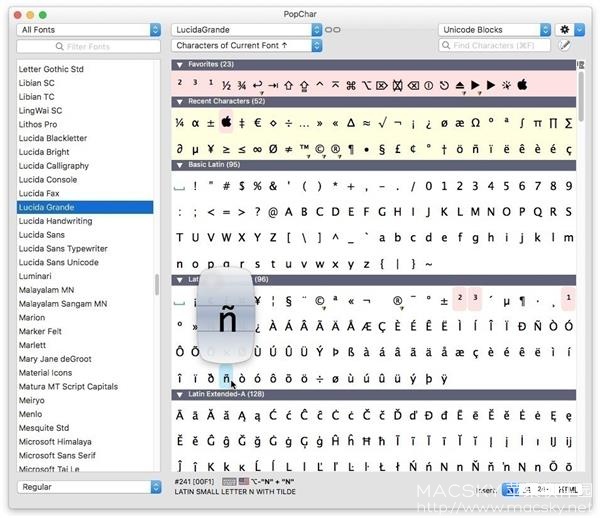The image size is (600, 518).
Task: Click the font list scrollbar thumb
Action: point(157,285)
